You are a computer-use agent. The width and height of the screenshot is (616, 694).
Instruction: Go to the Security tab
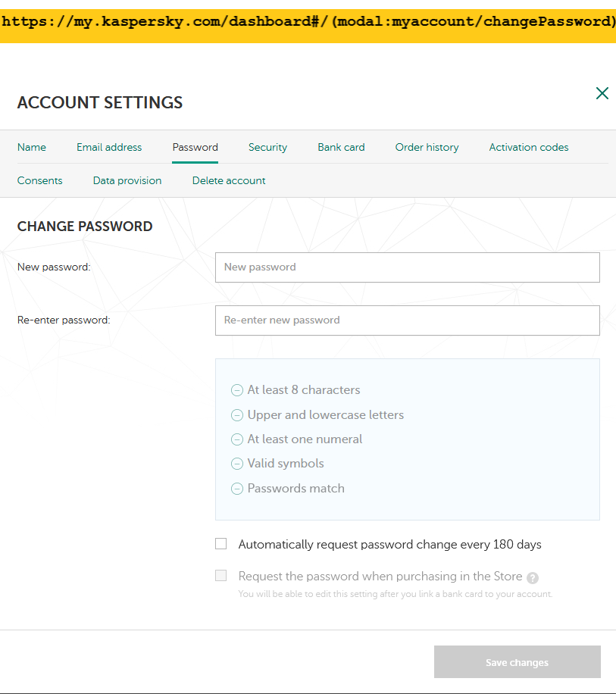click(x=267, y=147)
